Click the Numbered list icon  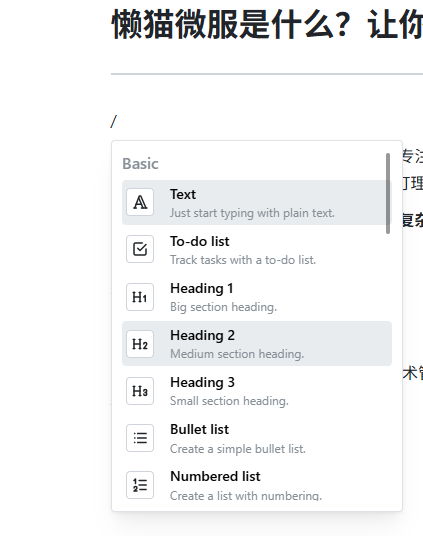(140, 485)
